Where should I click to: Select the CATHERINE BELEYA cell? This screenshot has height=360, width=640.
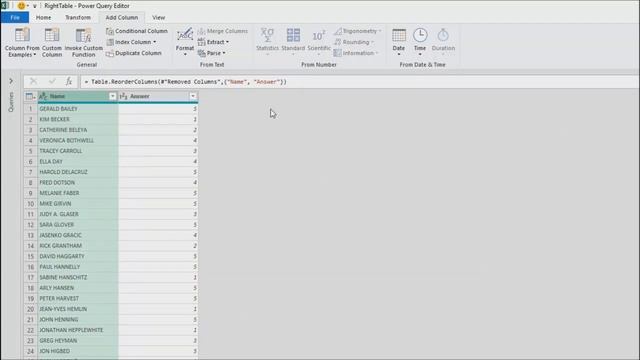point(78,130)
